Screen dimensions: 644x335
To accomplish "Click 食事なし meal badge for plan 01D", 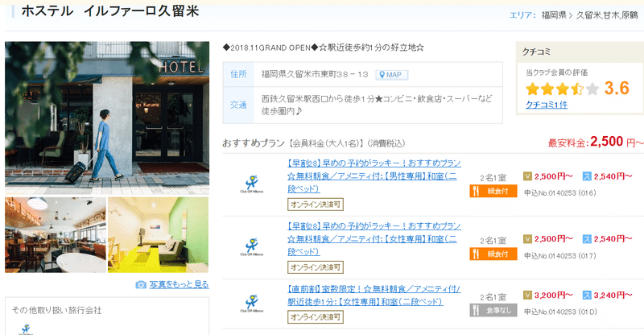I will 493,310.
